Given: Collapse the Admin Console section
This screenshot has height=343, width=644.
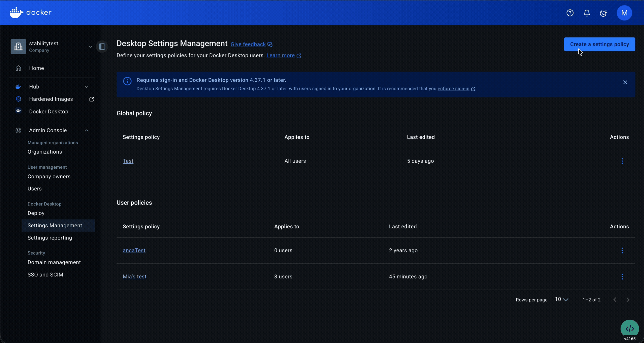Looking at the screenshot, I should tap(87, 130).
